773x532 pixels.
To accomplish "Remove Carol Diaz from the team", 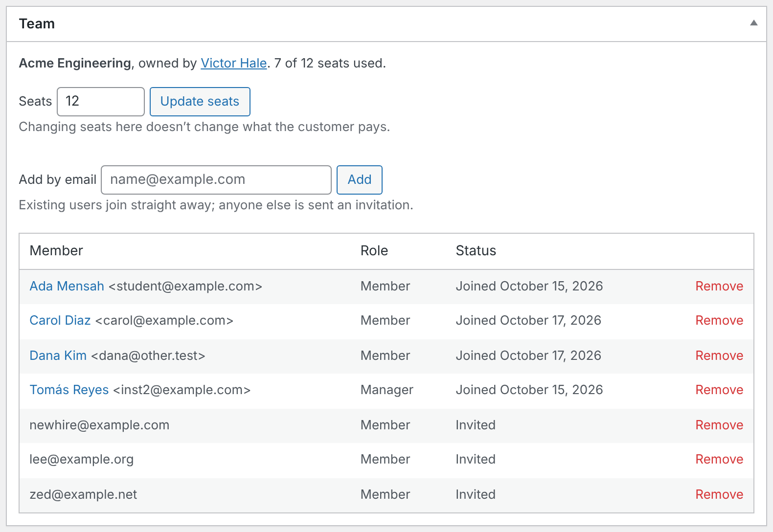I will [719, 320].
